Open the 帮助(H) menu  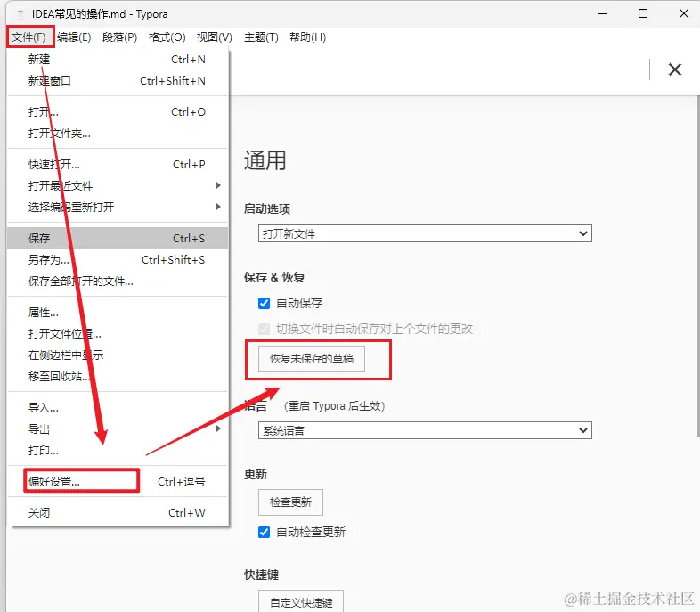(307, 37)
